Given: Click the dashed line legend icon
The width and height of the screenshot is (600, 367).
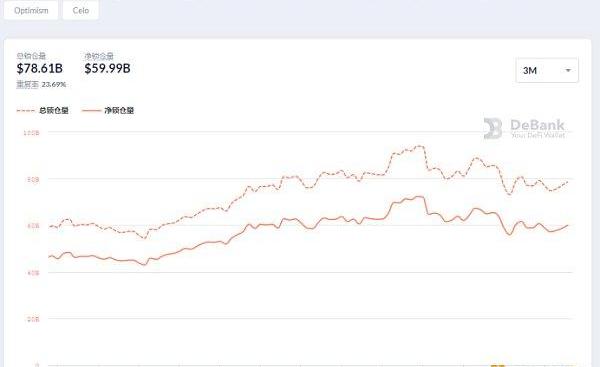Looking at the screenshot, I should (x=26, y=111).
